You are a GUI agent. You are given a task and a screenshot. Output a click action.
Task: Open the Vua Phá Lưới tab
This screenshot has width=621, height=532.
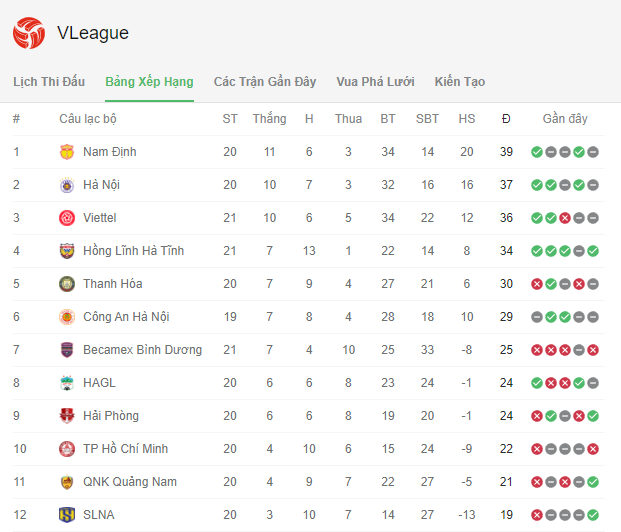(x=375, y=82)
